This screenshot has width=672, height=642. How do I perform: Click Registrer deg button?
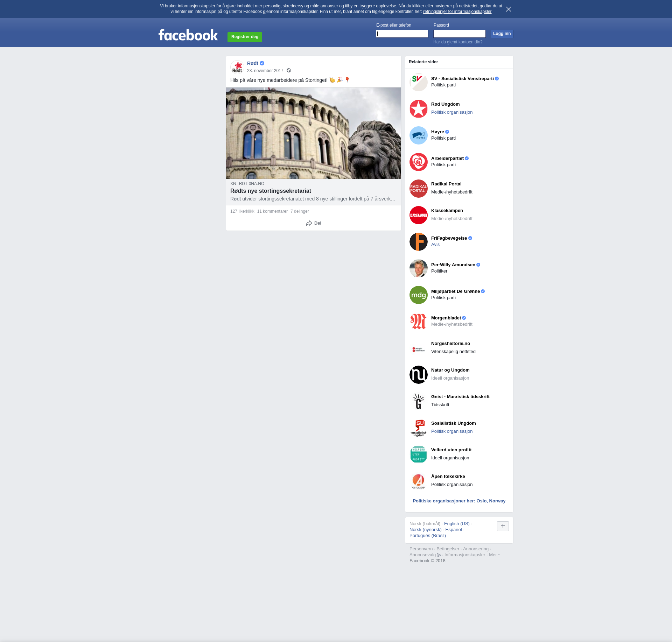coord(245,37)
